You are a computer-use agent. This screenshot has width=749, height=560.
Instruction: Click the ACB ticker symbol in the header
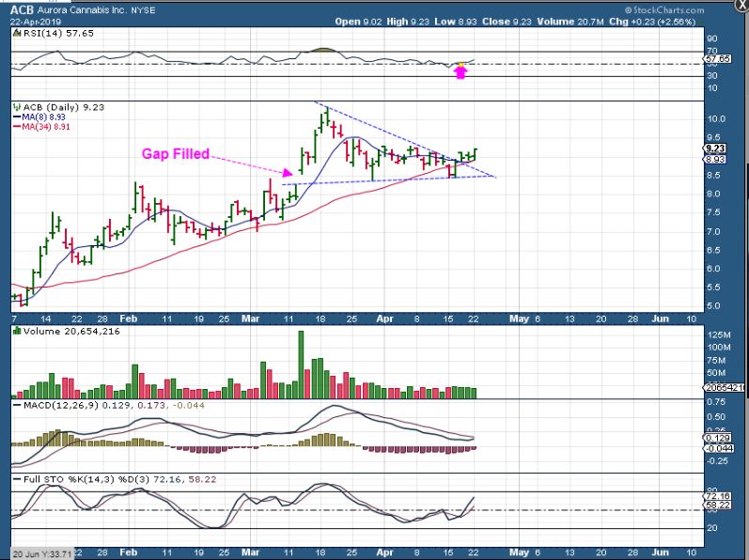(x=22, y=10)
